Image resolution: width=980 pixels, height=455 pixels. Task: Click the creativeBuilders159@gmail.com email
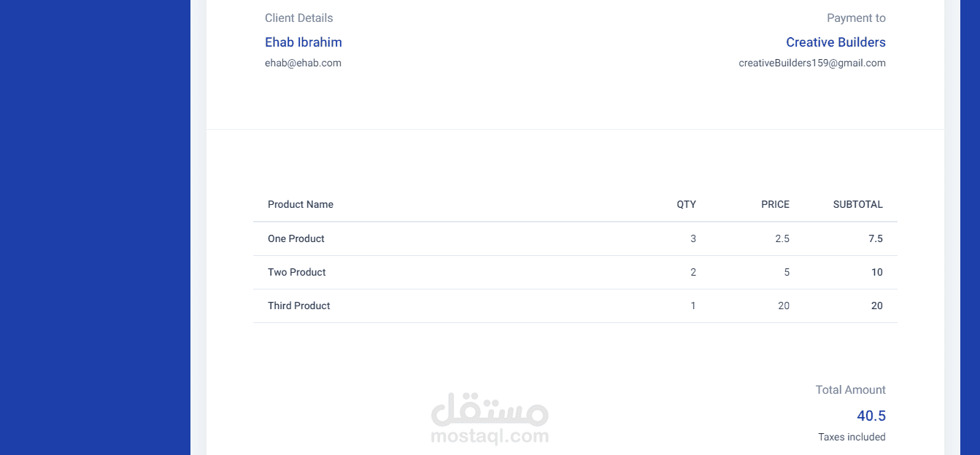(x=812, y=63)
